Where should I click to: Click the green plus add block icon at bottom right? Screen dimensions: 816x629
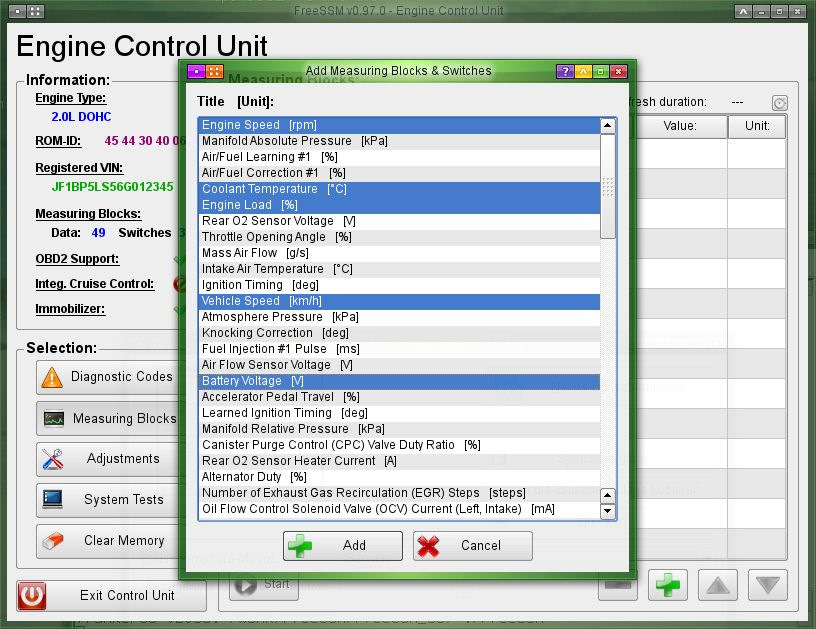[668, 585]
